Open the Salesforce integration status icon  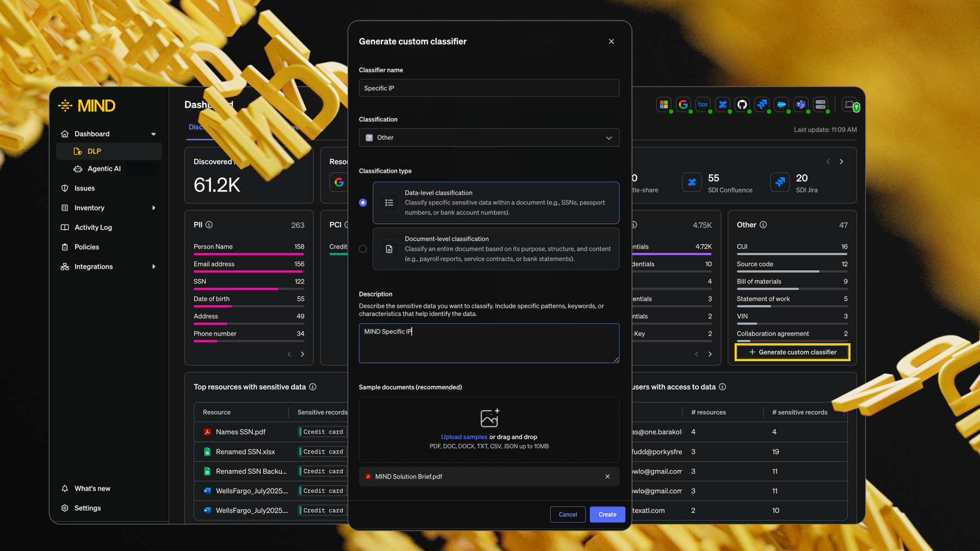[x=781, y=104]
